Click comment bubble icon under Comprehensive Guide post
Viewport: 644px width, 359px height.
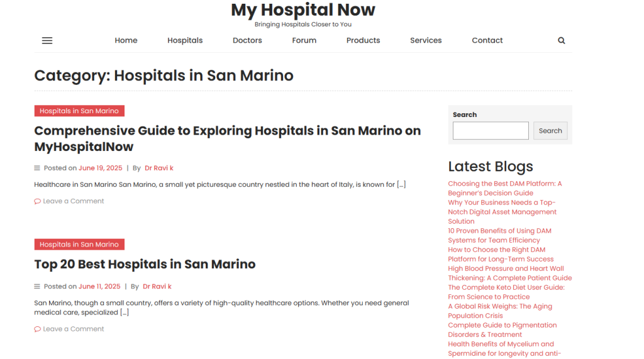(37, 201)
